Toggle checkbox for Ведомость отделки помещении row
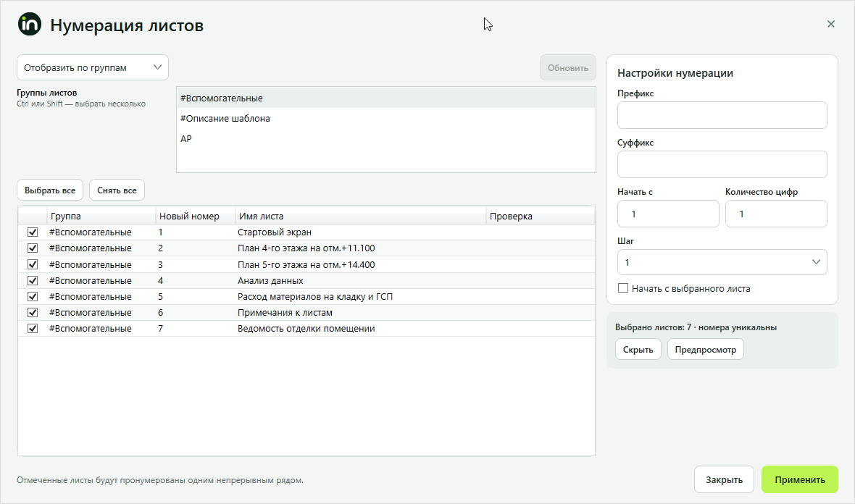Image resolution: width=855 pixels, height=504 pixels. (33, 329)
